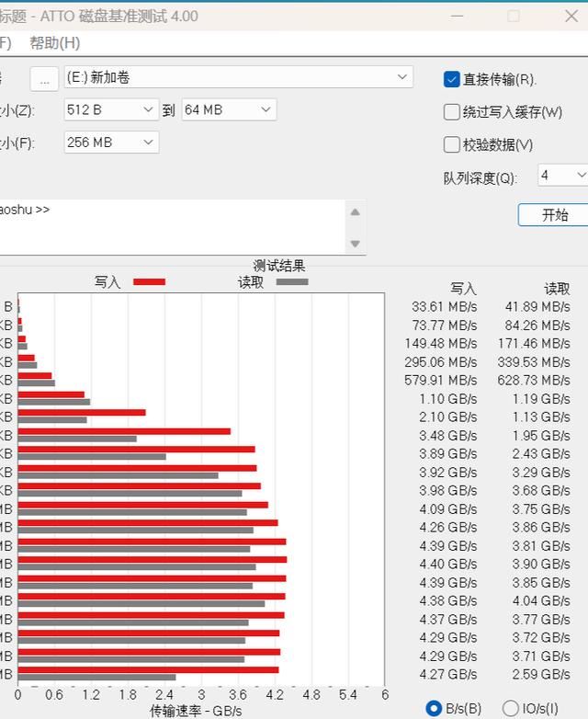588x719 pixels.
Task: Click the read value 2.59 GB/s
Action: 541,674
